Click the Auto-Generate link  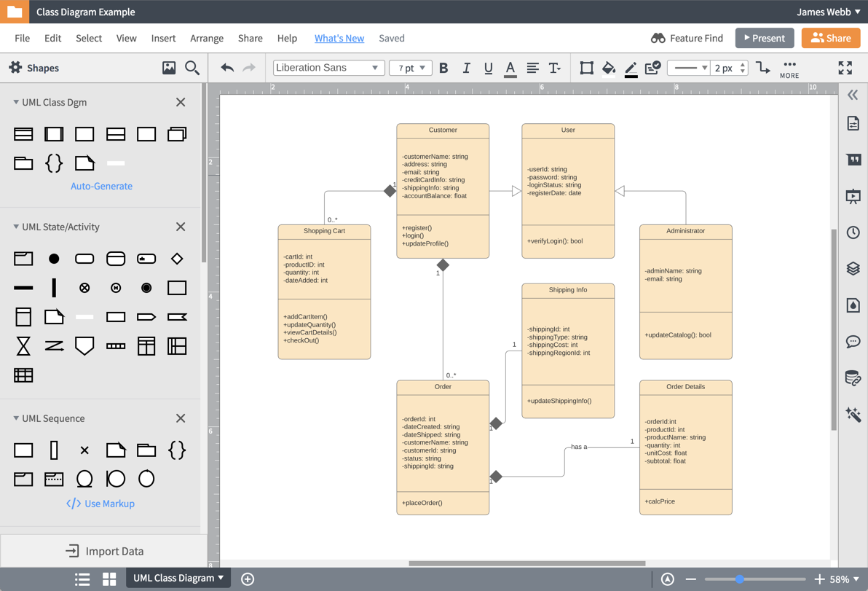(101, 186)
